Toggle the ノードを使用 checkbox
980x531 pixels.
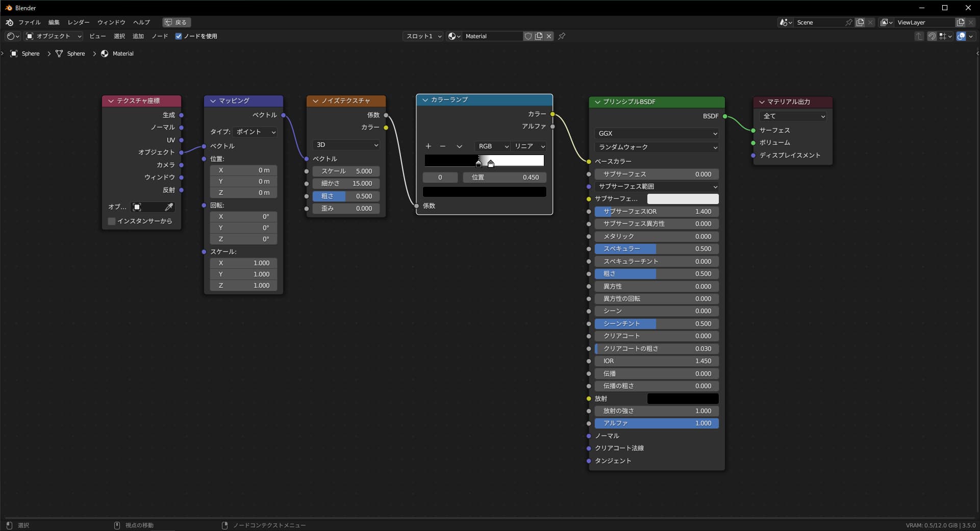pyautogui.click(x=179, y=36)
